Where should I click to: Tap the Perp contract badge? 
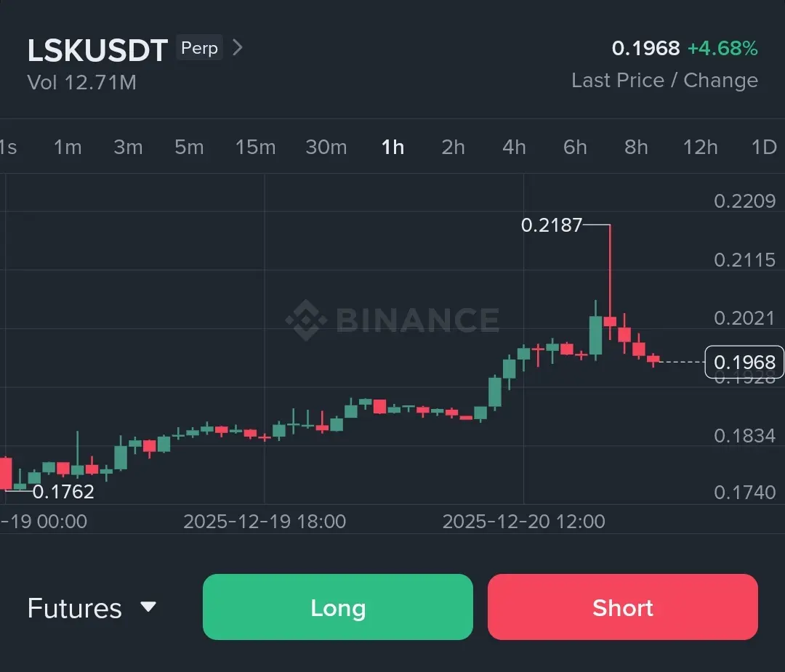pos(199,49)
